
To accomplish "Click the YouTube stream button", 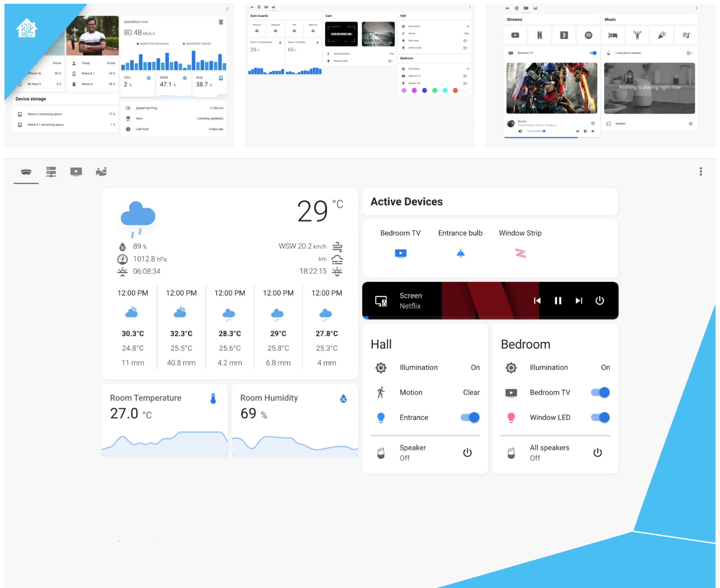I will point(515,35).
